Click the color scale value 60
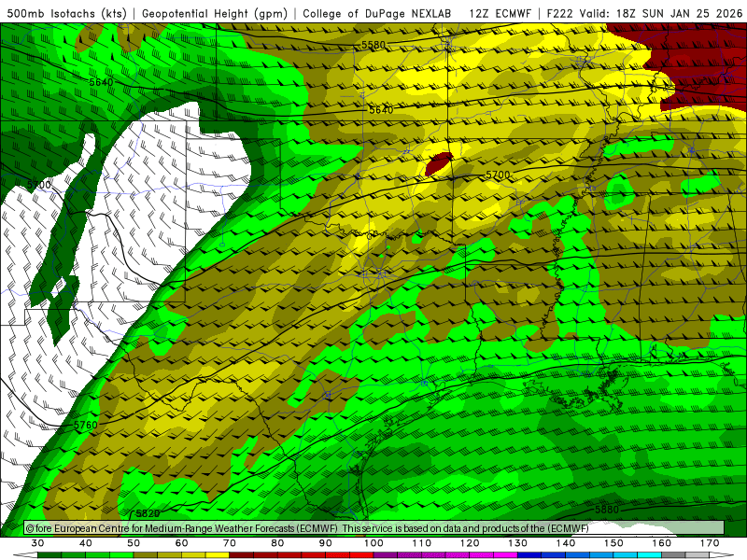747x560 pixels. [x=181, y=543]
